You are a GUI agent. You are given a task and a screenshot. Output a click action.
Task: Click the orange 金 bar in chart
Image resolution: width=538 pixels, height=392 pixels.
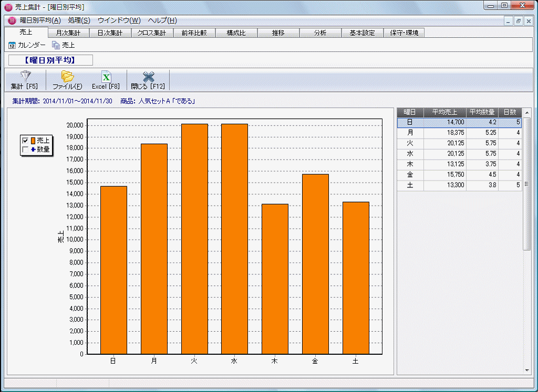tap(315, 264)
